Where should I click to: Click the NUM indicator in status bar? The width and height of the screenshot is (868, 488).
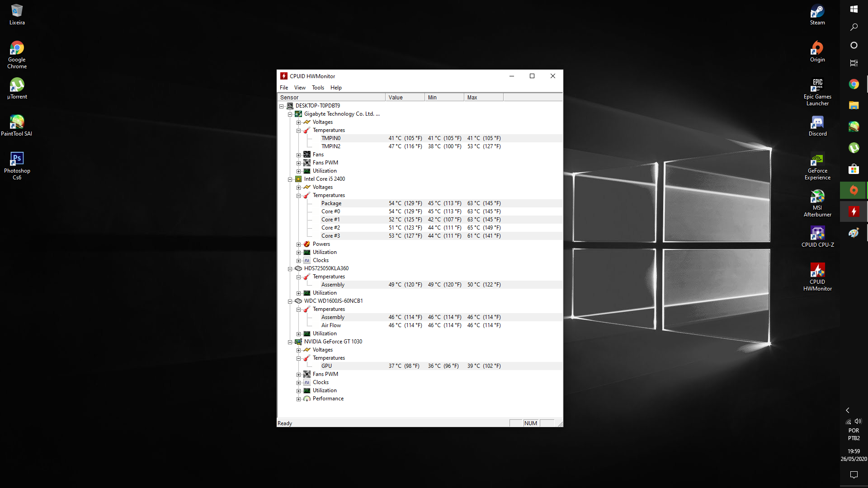531,423
